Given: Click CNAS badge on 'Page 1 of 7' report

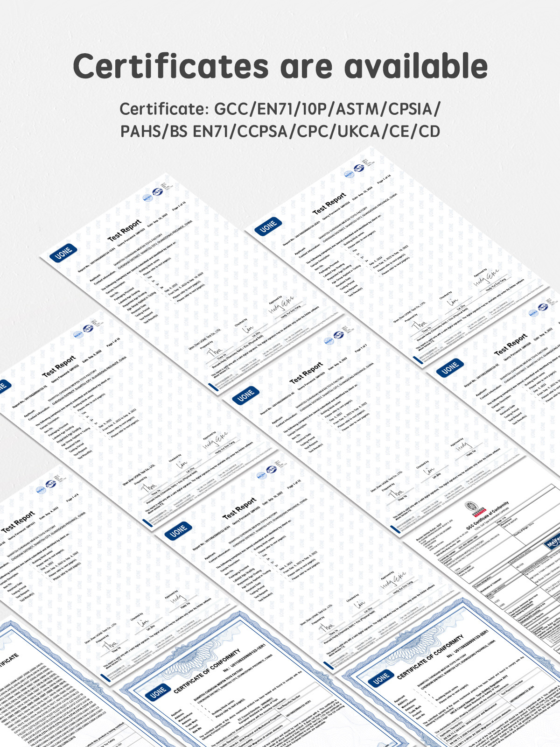Looking at the screenshot, I should (338, 335).
